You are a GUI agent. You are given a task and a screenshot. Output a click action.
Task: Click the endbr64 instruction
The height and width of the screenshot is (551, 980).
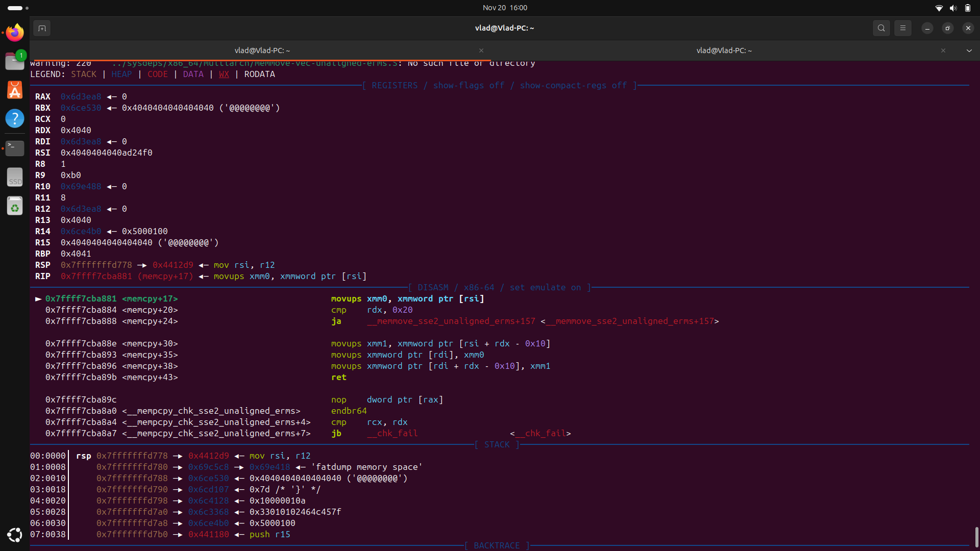point(349,411)
